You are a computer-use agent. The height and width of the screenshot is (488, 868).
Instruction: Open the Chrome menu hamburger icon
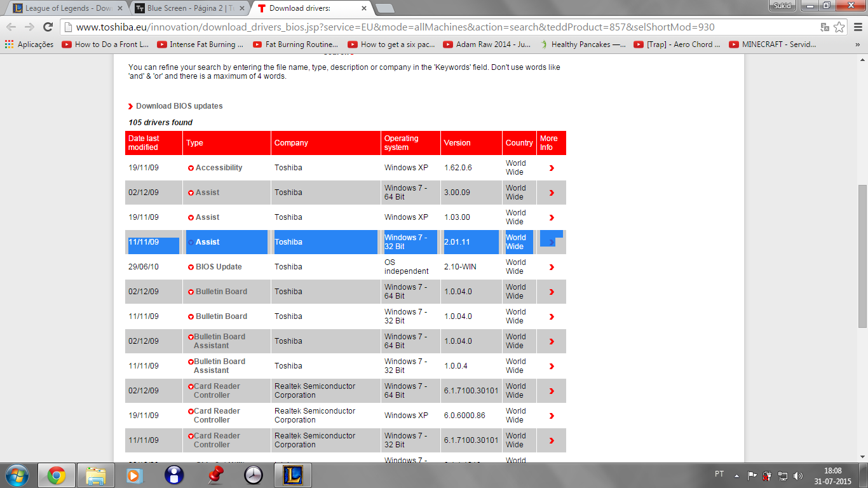point(857,27)
